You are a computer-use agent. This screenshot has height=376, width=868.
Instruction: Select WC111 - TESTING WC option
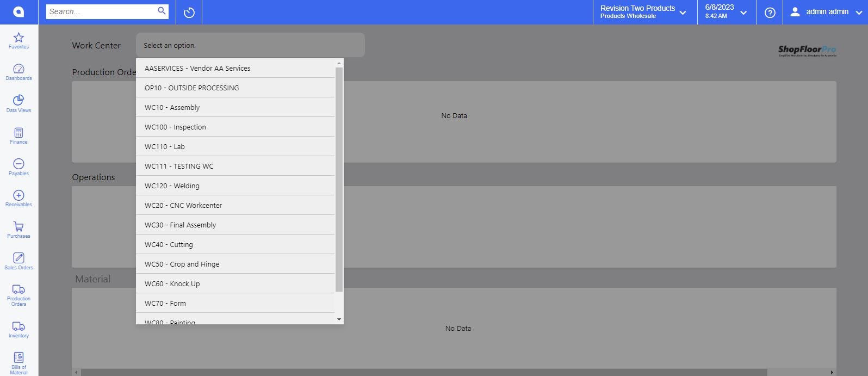point(235,166)
